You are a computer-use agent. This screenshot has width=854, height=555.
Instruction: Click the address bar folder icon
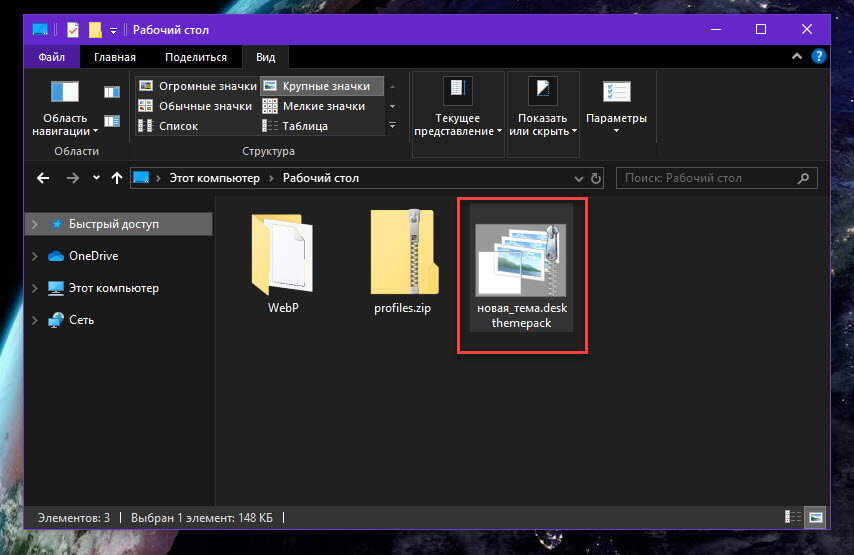pyautogui.click(x=141, y=178)
